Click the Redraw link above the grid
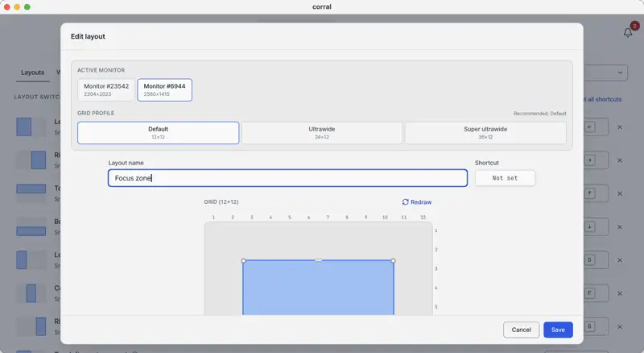This screenshot has width=644, height=353. coord(417,202)
